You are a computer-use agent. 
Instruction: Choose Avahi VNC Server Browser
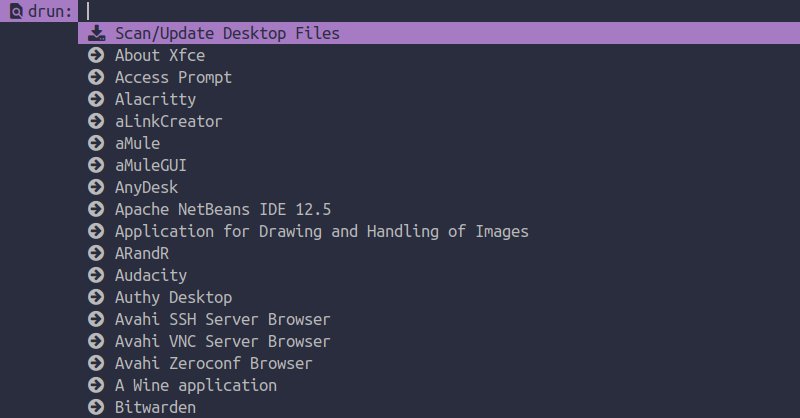pyautogui.click(x=439, y=341)
